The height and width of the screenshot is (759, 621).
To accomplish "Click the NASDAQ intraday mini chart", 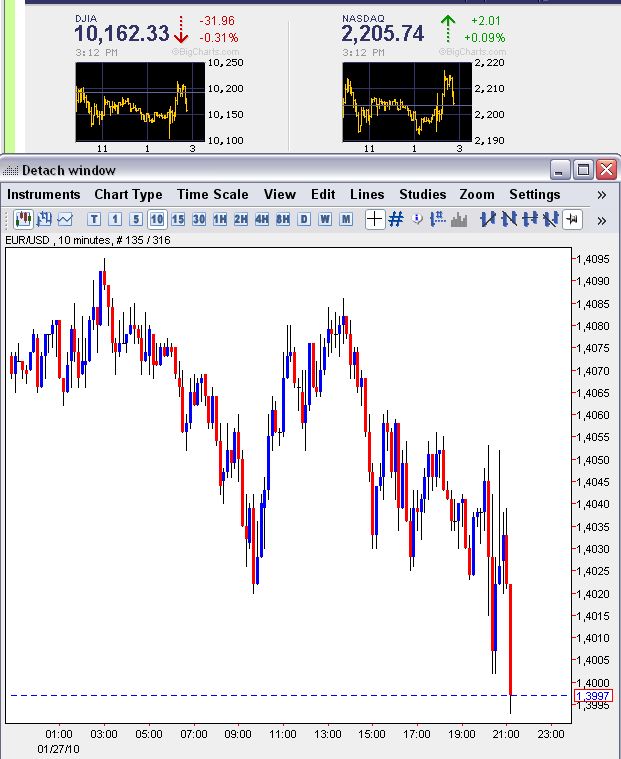I will coord(407,102).
